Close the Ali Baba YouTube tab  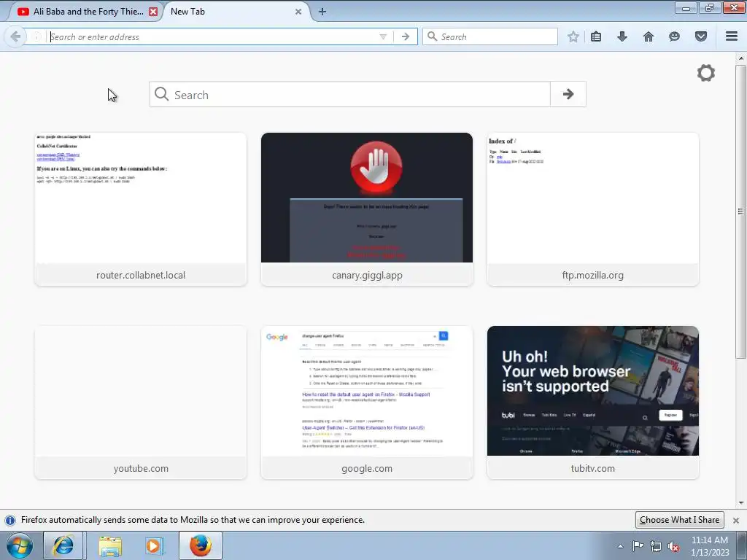[153, 12]
